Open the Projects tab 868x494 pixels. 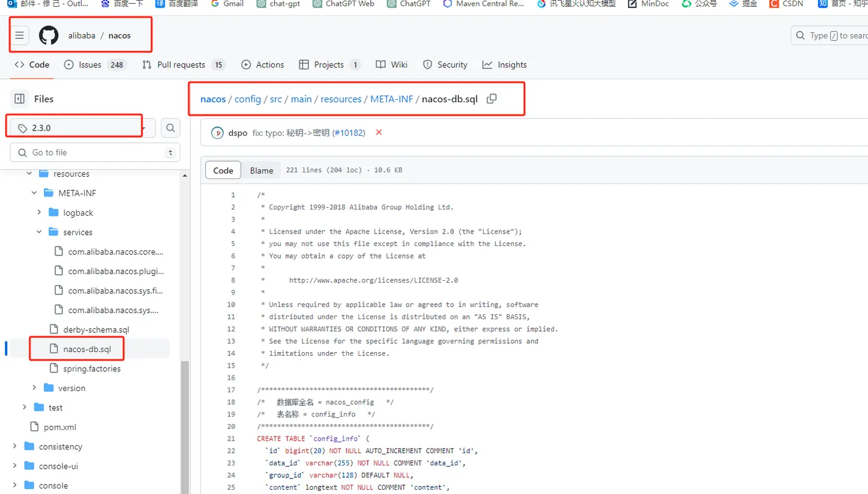330,64
